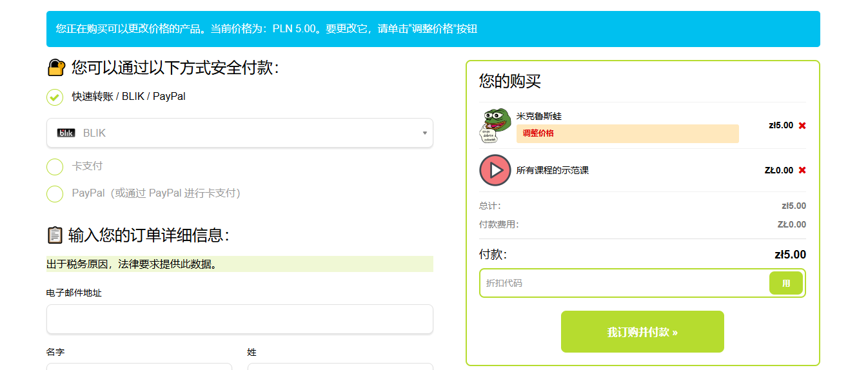Click 所有课程的示范课 item name
The image size is (868, 370).
553,170
